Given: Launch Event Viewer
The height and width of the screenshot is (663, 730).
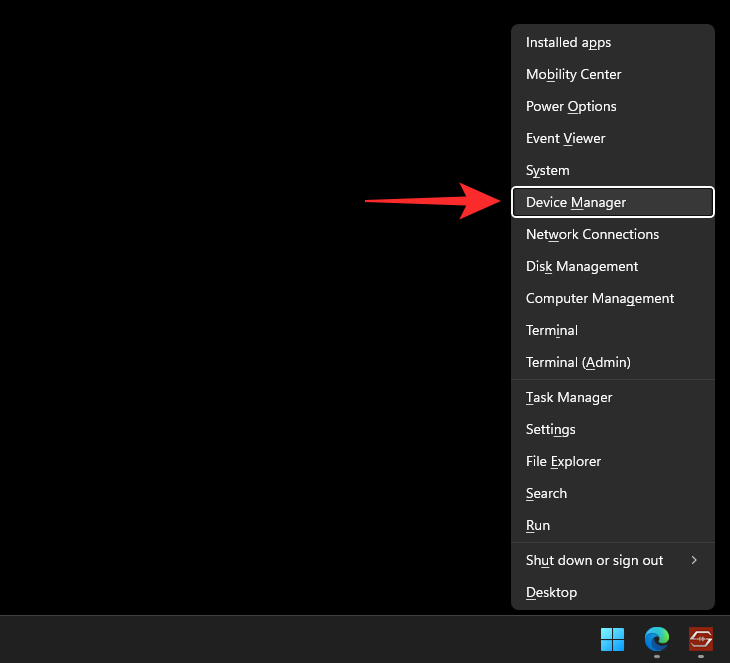Looking at the screenshot, I should [613, 138].
